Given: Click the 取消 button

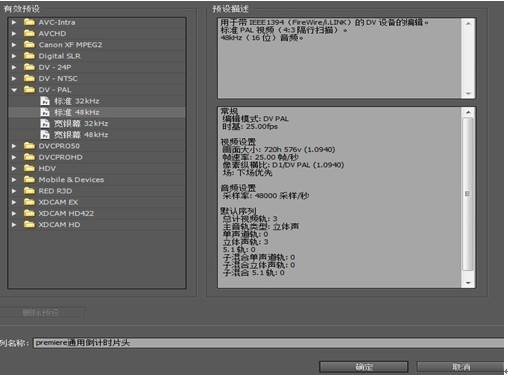Looking at the screenshot, I should tap(460, 367).
